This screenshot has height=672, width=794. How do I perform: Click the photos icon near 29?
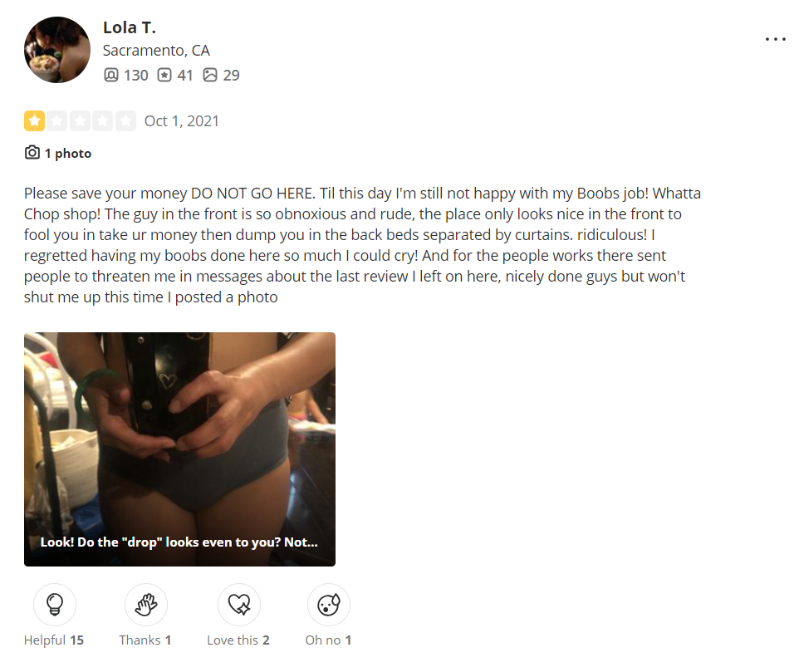pyautogui.click(x=209, y=75)
